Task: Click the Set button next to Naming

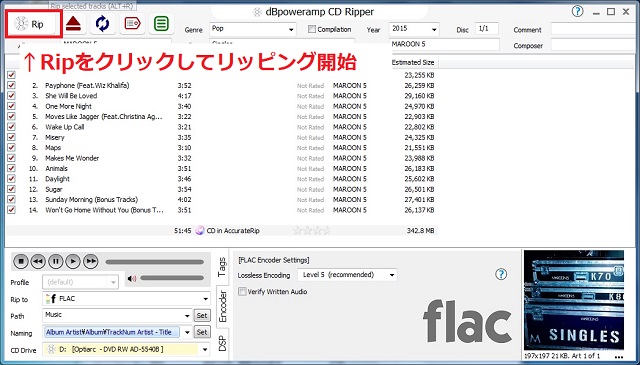Action: [x=202, y=332]
